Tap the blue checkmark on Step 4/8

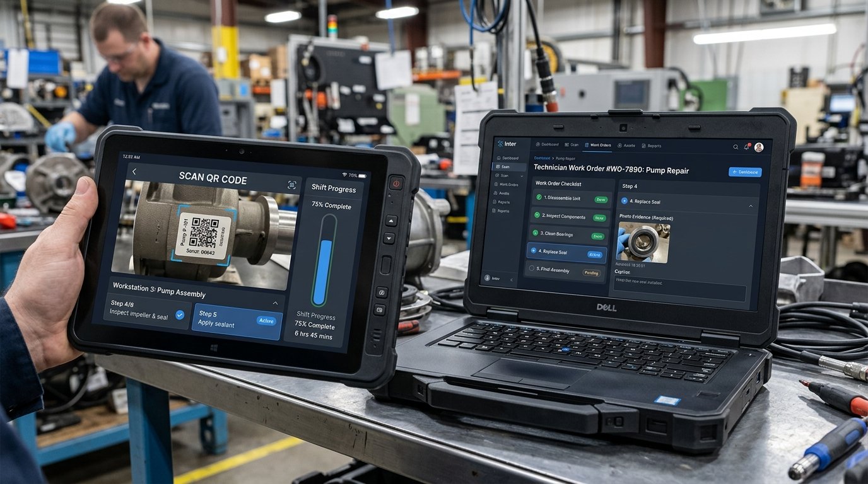[180, 314]
